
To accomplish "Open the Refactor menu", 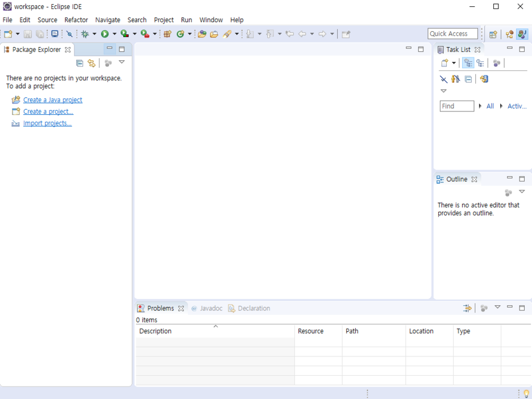I will tap(76, 20).
